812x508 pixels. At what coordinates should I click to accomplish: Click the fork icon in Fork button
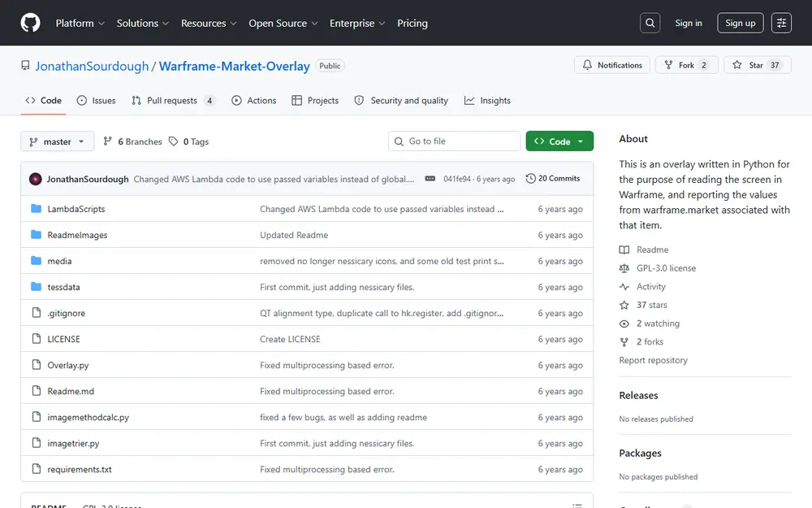tap(668, 65)
